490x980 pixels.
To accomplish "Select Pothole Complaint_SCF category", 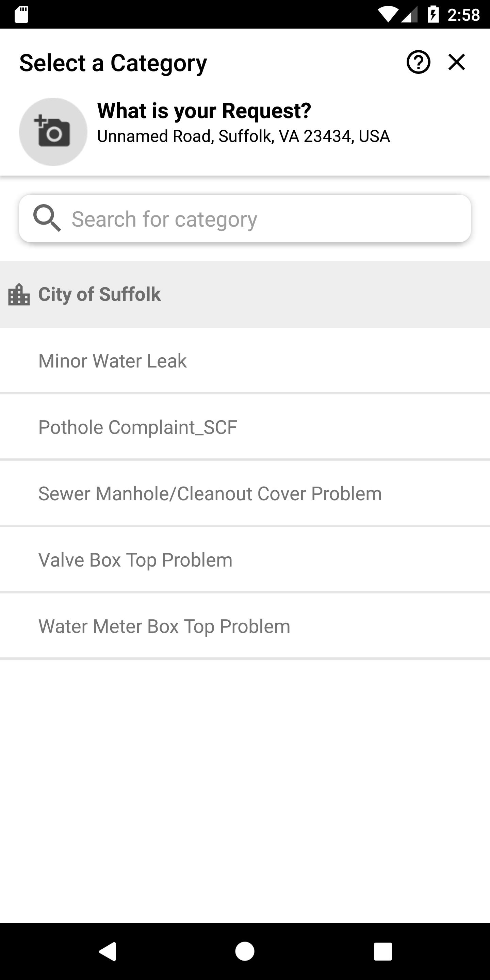I will coord(245,427).
